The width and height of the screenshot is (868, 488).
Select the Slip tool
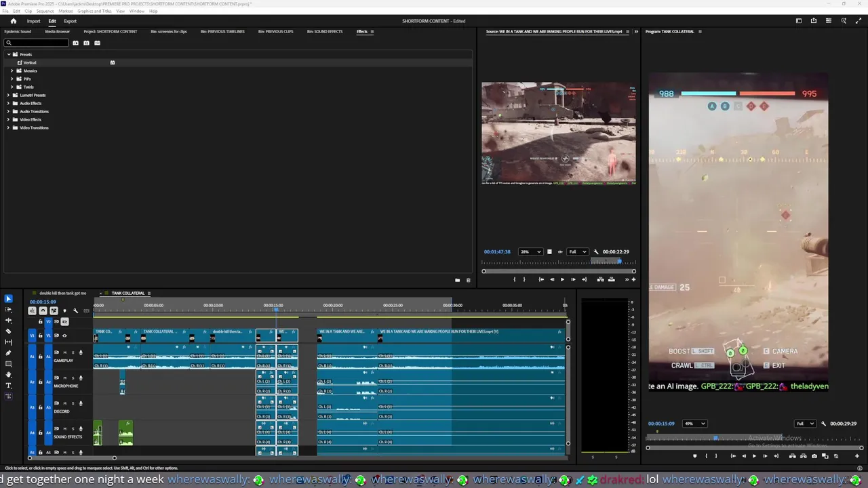click(x=8, y=342)
